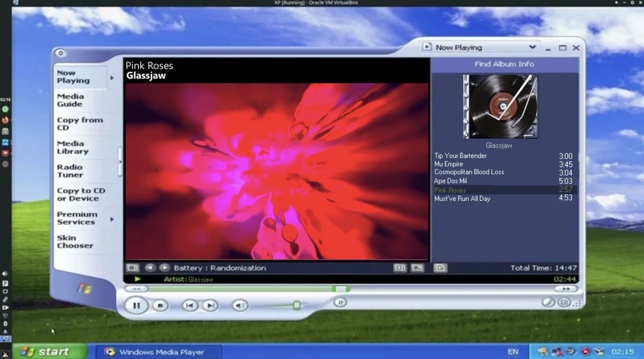Image resolution: width=644 pixels, height=359 pixels.
Task: Click the Windows Media Player taskbar button
Action: coord(158,352)
